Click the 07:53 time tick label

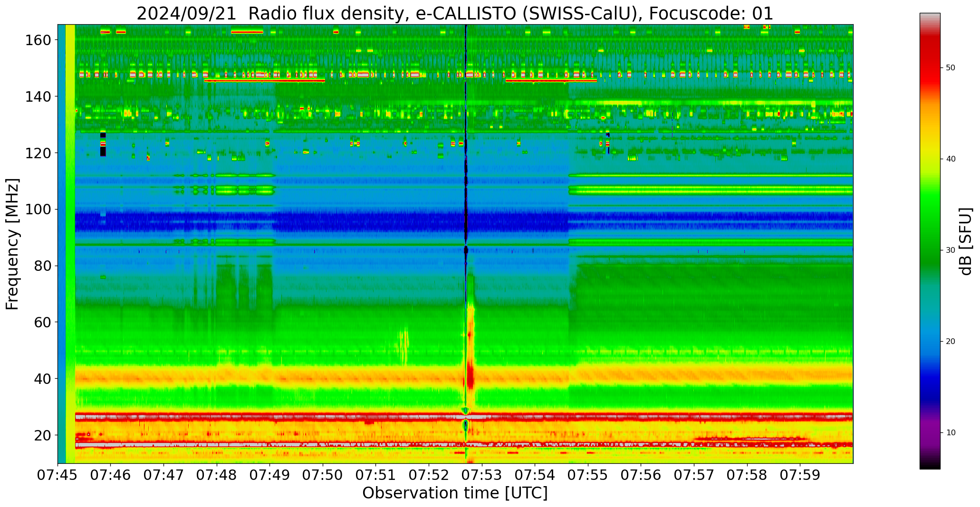482,475
